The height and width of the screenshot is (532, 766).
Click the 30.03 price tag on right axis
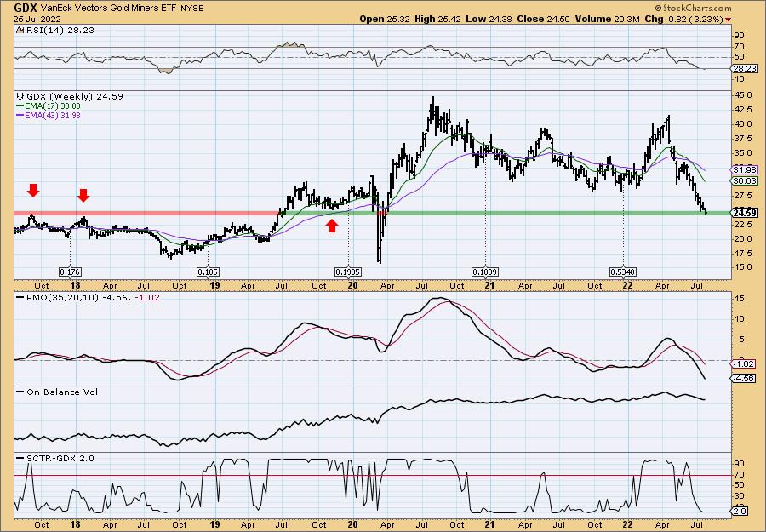click(x=746, y=180)
